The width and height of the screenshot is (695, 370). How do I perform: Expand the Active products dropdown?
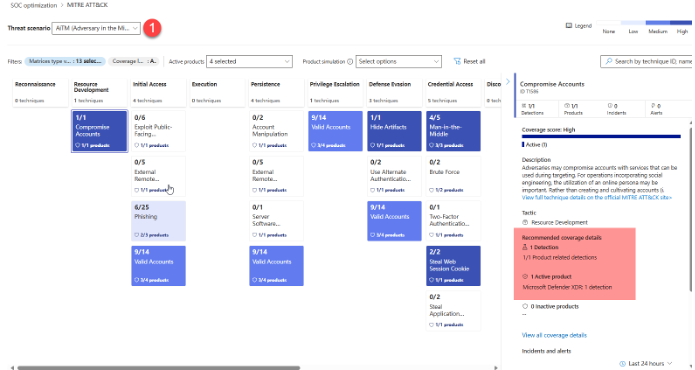pos(250,62)
